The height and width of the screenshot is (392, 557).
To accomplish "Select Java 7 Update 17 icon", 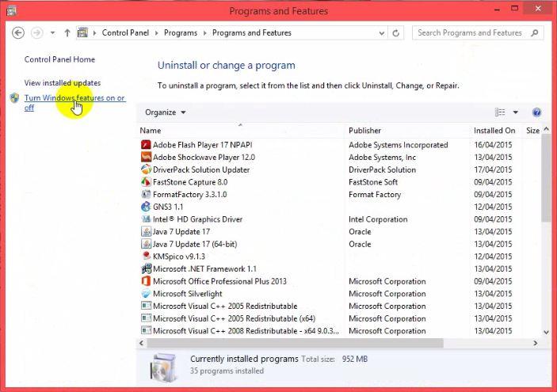I will tap(146, 231).
